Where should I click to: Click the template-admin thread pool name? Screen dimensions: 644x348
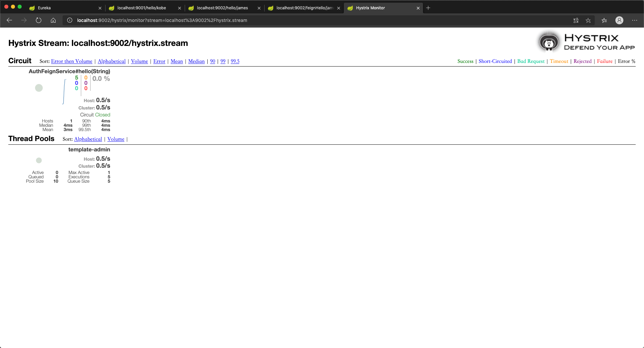coord(89,149)
